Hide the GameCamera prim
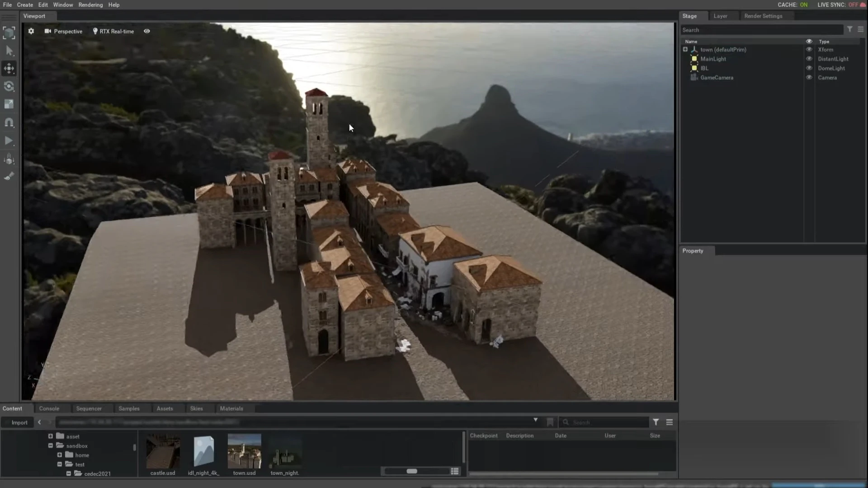Screen dimensions: 868x488 tap(809, 78)
